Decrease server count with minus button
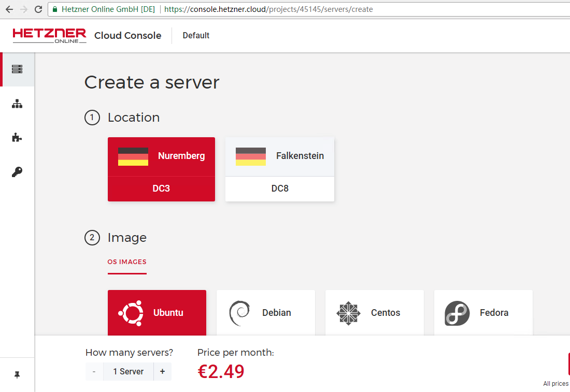 coord(94,371)
